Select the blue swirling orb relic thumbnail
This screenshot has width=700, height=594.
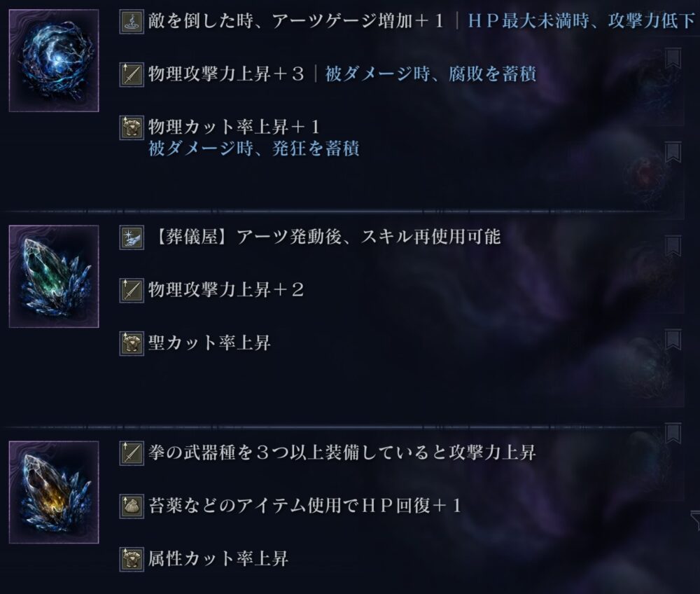click(54, 61)
